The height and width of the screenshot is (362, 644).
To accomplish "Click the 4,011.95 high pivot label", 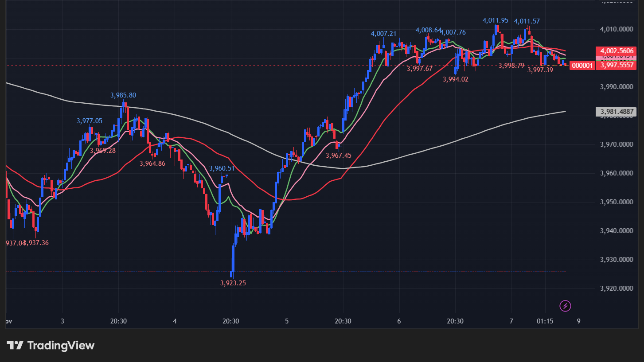I will click(x=495, y=20).
